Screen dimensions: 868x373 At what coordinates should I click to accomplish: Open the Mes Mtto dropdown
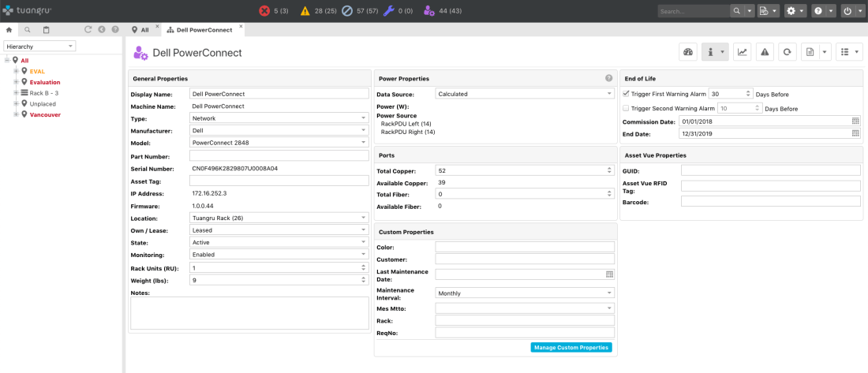(x=525, y=308)
